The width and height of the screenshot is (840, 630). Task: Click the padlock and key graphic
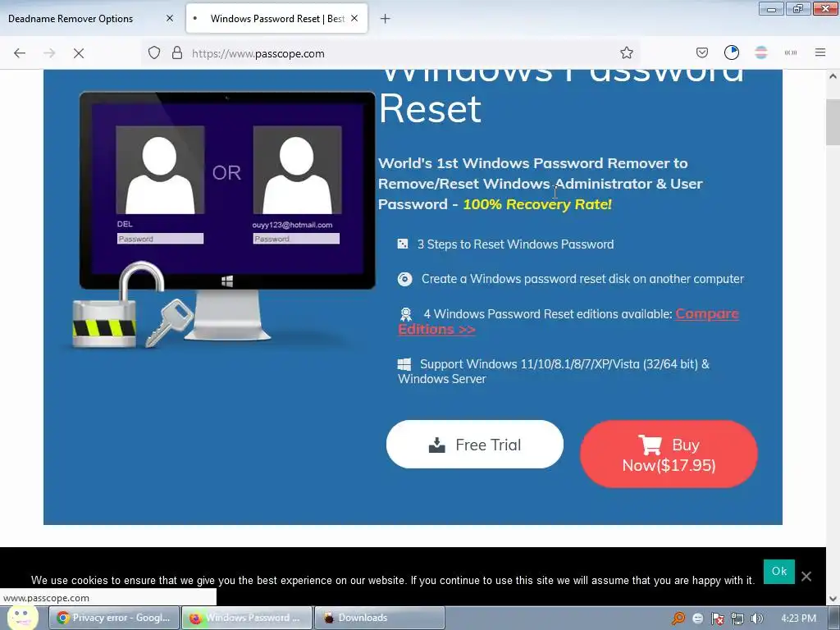point(133,305)
